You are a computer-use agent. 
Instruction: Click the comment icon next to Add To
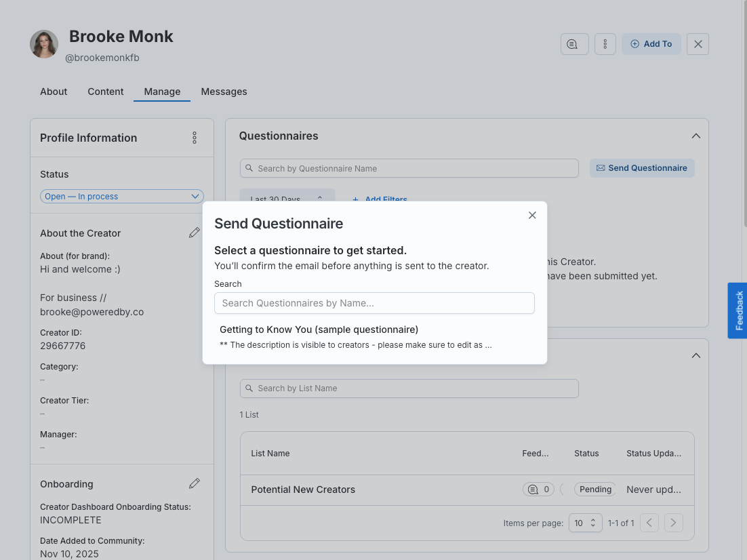point(574,44)
